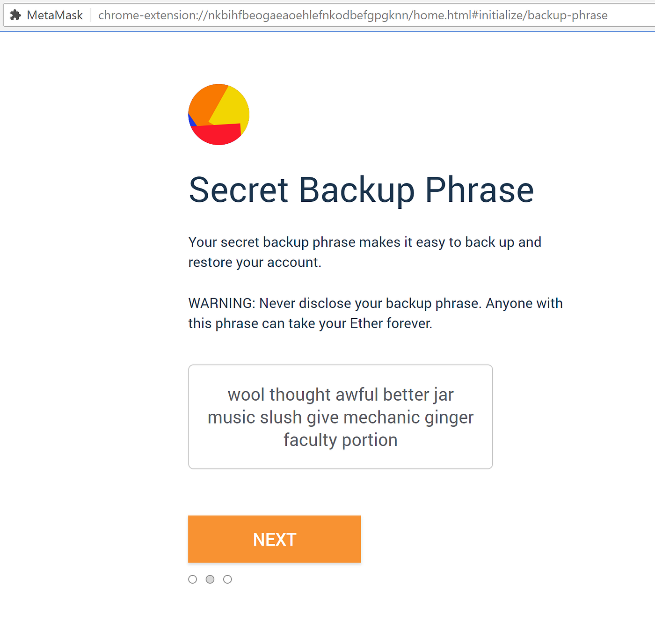The image size is (655, 644).
Task: Select the word mechanic in the phrase
Action: (x=383, y=417)
